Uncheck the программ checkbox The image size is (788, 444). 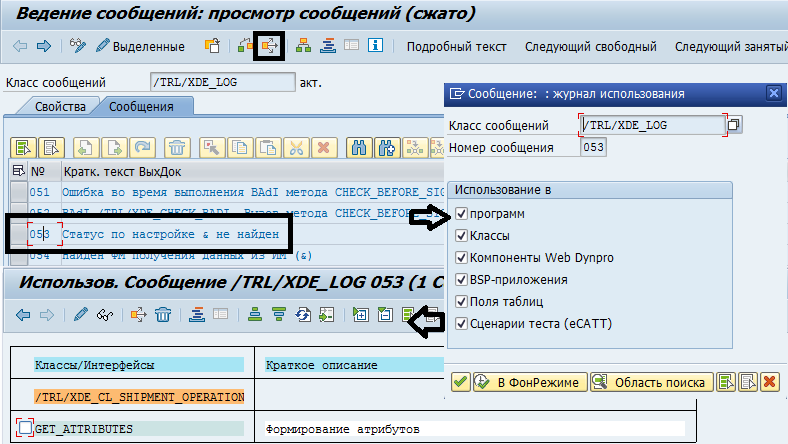(x=461, y=214)
